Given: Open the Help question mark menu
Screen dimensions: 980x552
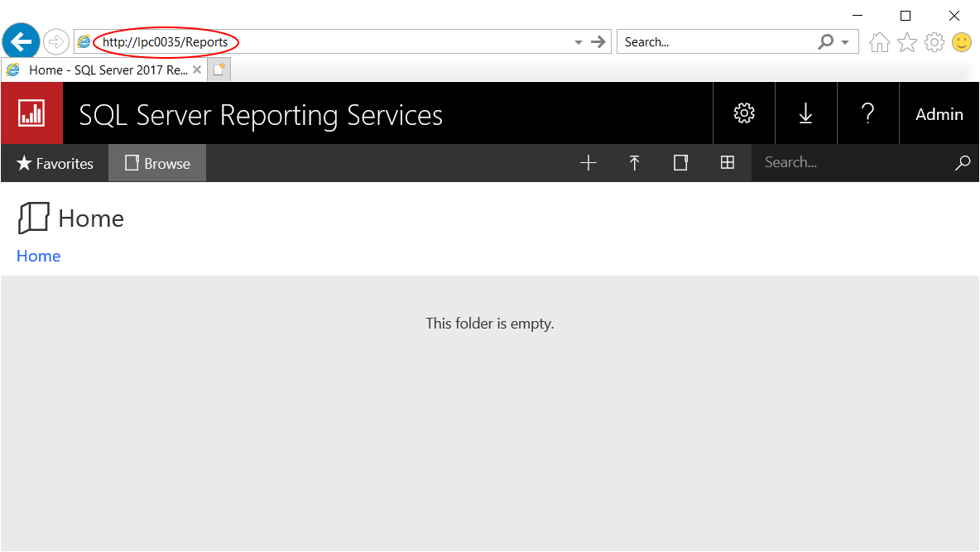Looking at the screenshot, I should pos(867,113).
